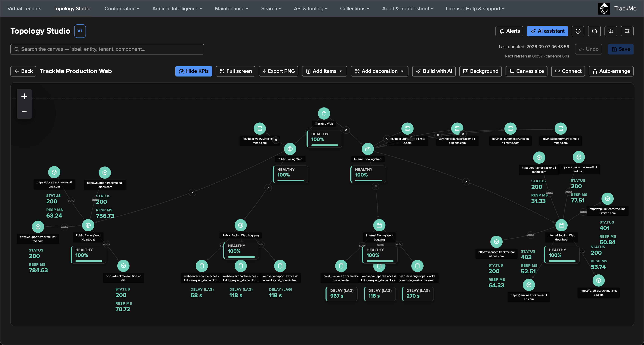
Task: Click the key:host|automation server node icon
Action: pyautogui.click(x=511, y=129)
